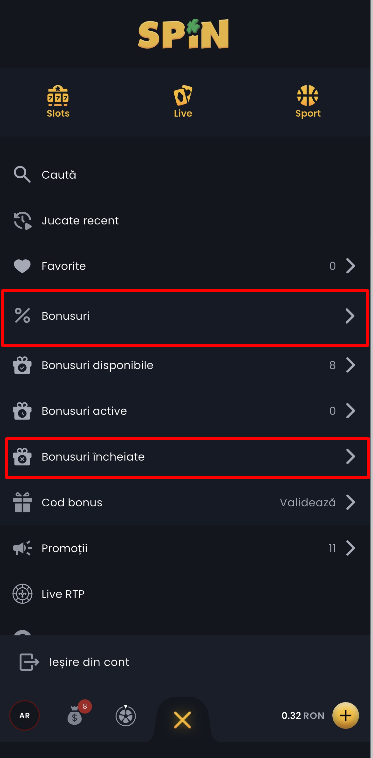Select the Bonusuri încheiate menu entry
The height and width of the screenshot is (758, 373).
pyautogui.click(x=186, y=457)
